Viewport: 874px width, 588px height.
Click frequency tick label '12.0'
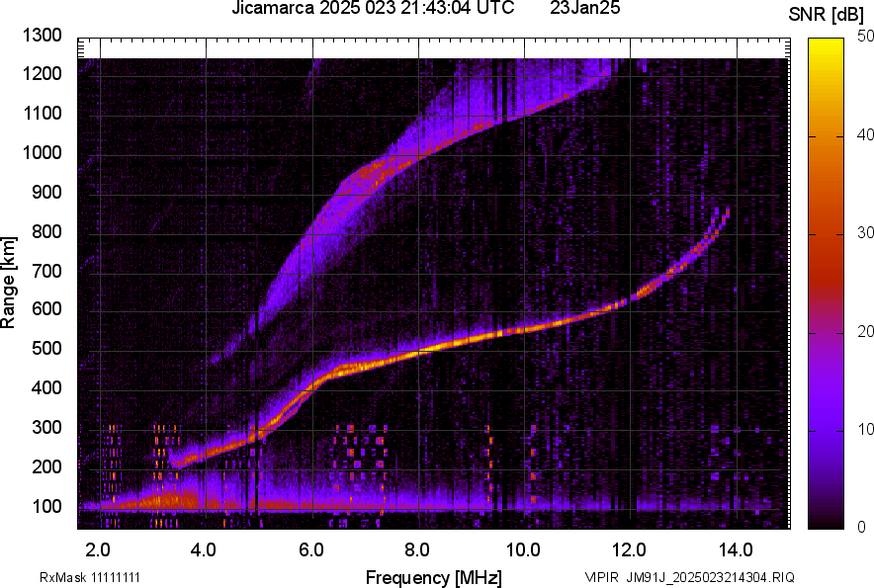[x=630, y=550]
